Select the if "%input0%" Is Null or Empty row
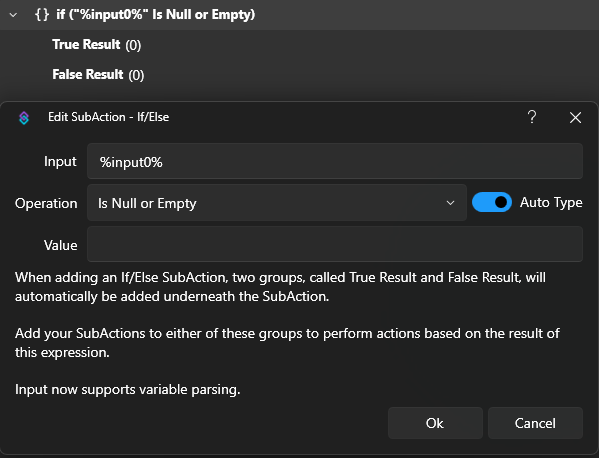The height and width of the screenshot is (458, 599). (300, 15)
